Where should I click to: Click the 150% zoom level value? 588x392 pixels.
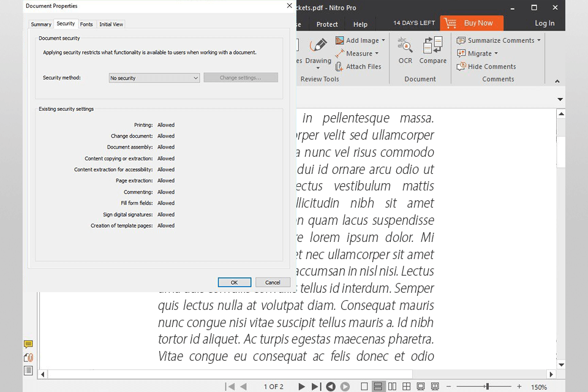(539, 386)
